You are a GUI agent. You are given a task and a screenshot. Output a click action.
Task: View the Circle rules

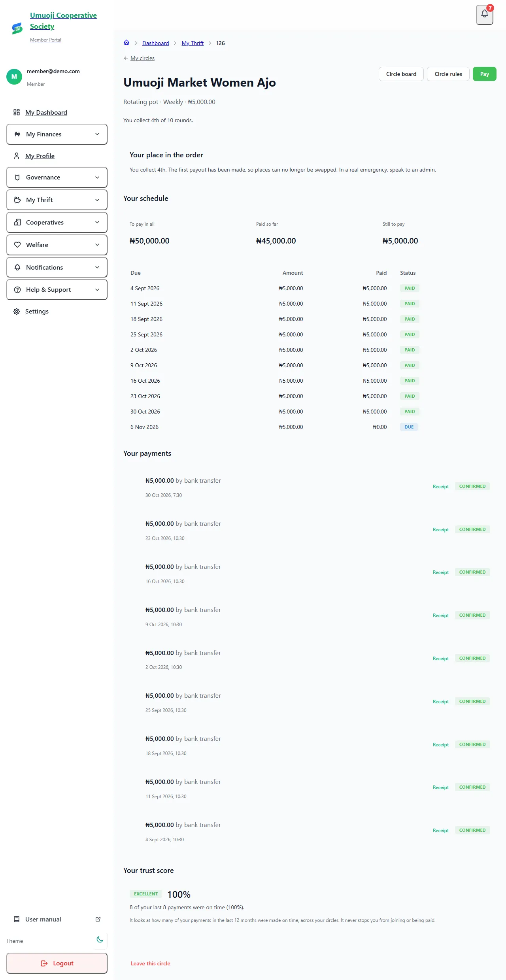[x=448, y=74]
